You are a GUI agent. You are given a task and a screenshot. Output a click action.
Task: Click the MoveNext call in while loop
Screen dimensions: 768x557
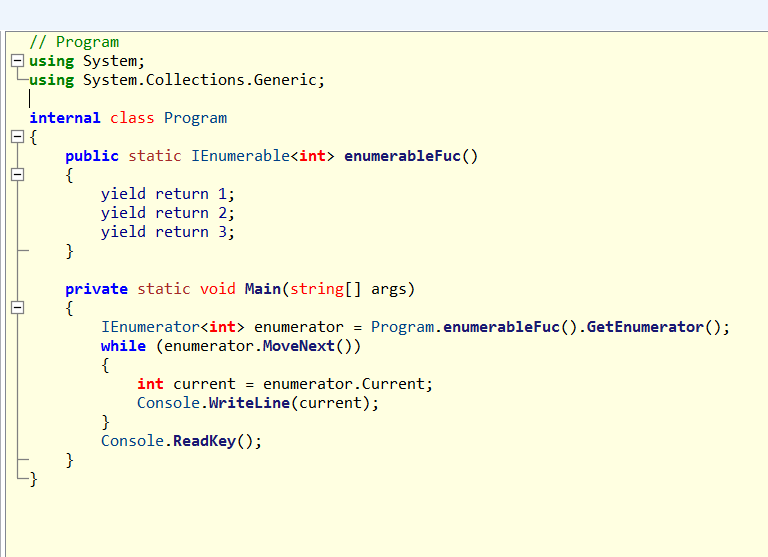[299, 346]
